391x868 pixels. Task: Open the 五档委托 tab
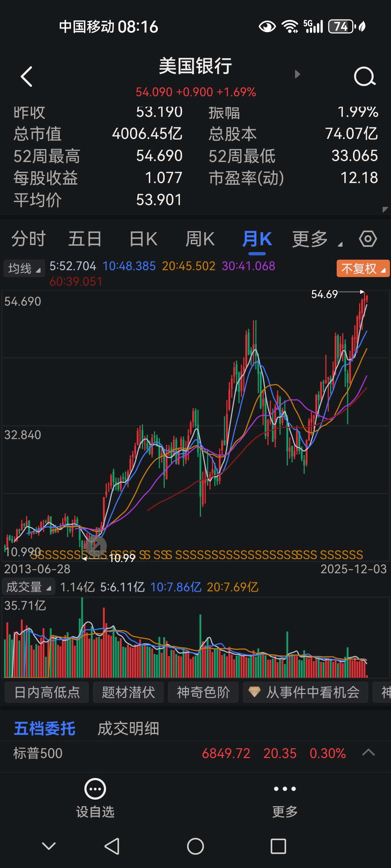[45, 728]
